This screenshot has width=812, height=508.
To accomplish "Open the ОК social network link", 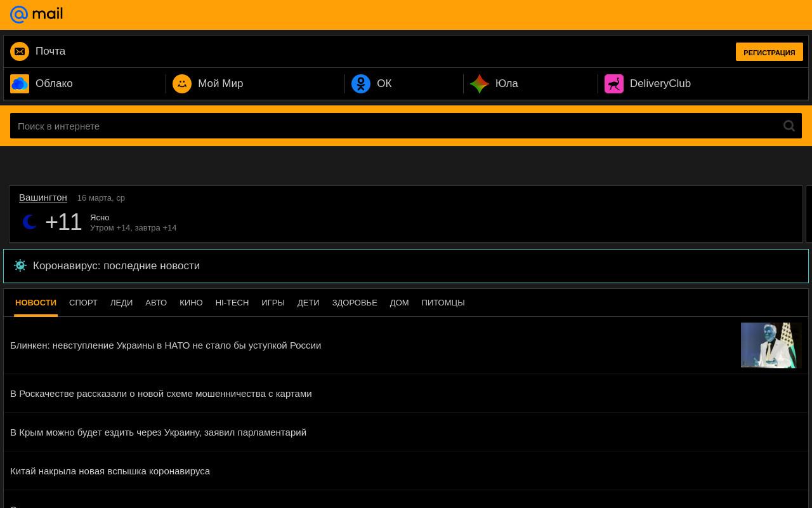I will [x=384, y=84].
